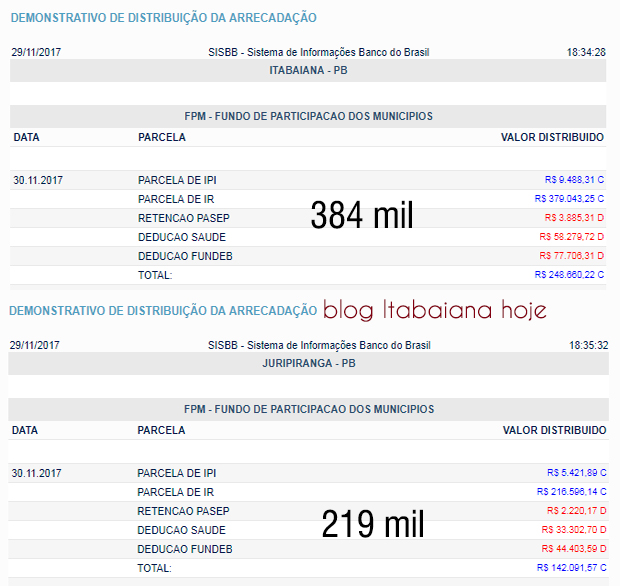Click the Itabaiana FPM fund title bar
The height and width of the screenshot is (586, 620).
click(x=308, y=116)
